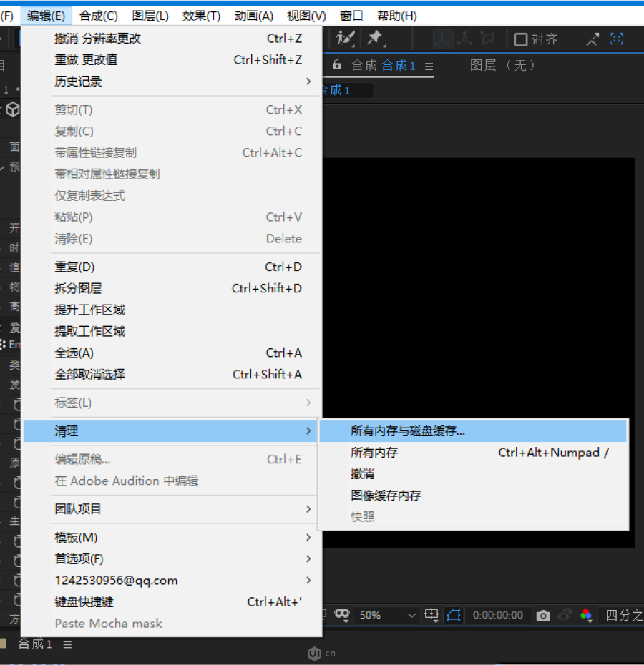Select the Roto Brush tool icon

(x=345, y=39)
